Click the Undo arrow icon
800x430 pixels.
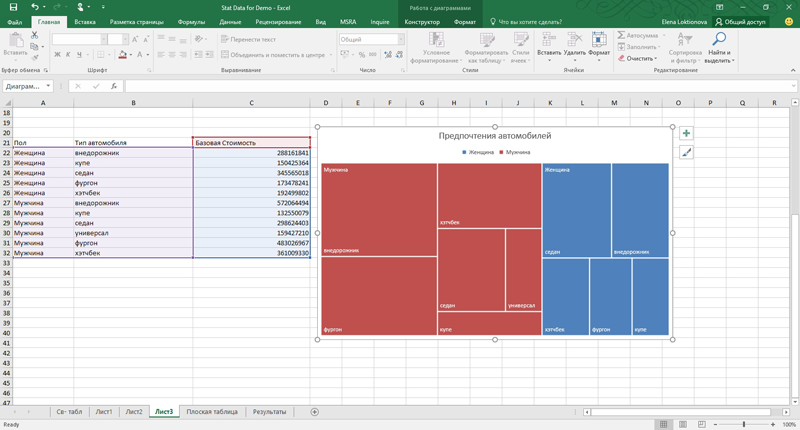(x=35, y=7)
